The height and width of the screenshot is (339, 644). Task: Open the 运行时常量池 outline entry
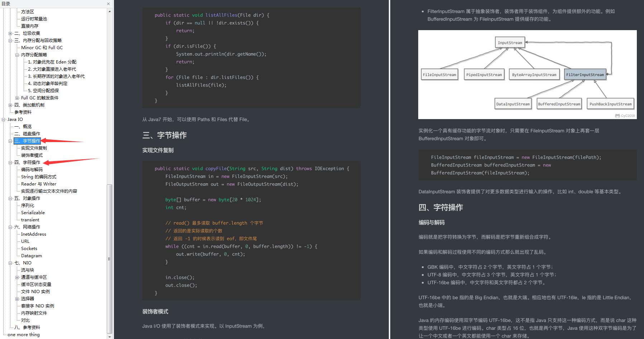click(34, 19)
